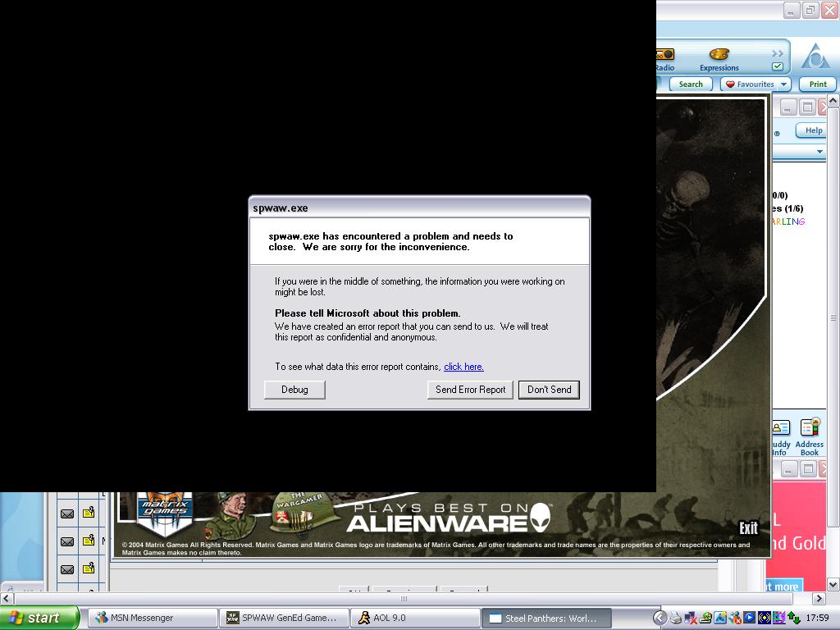Click the purple display settings tray icon

click(778, 619)
